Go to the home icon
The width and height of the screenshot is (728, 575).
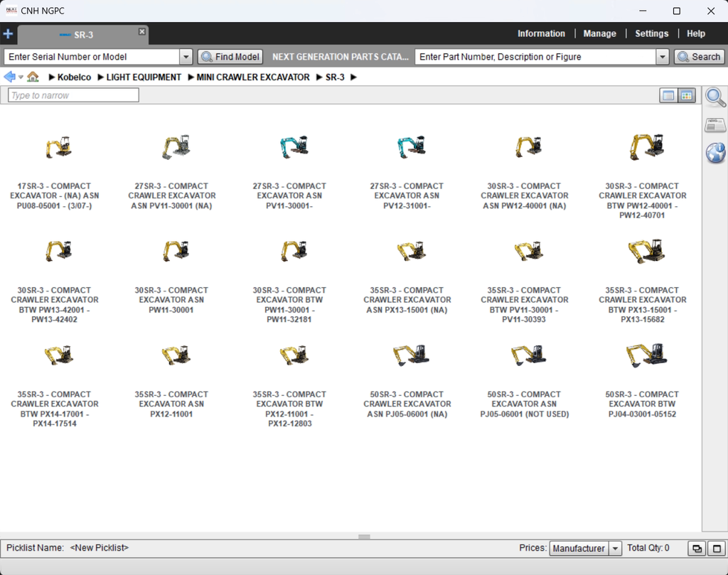tap(33, 77)
